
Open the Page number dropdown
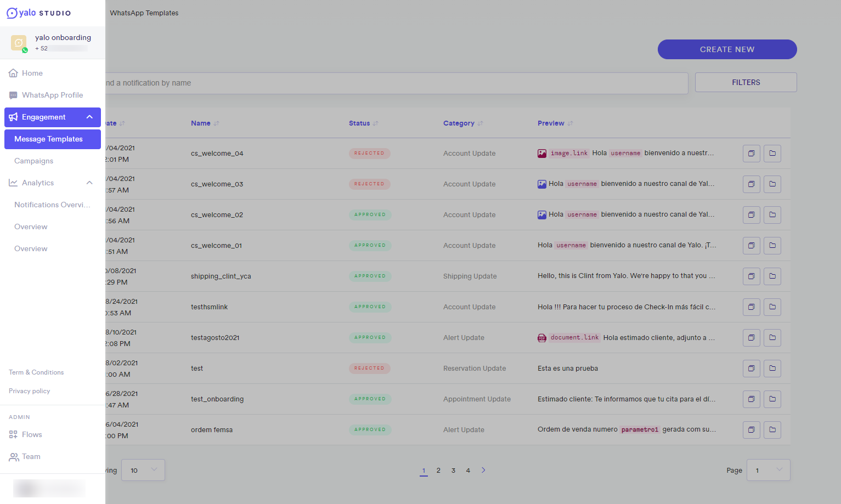tap(769, 470)
